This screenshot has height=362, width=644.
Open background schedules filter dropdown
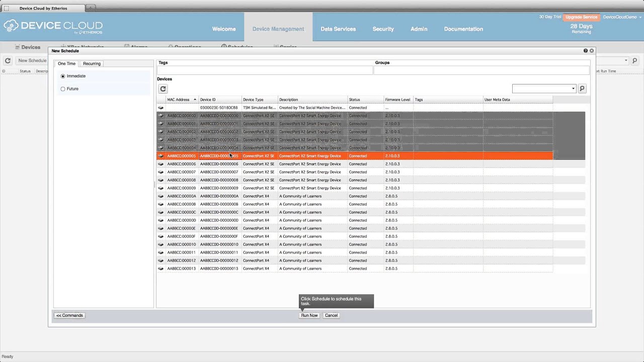(626, 61)
